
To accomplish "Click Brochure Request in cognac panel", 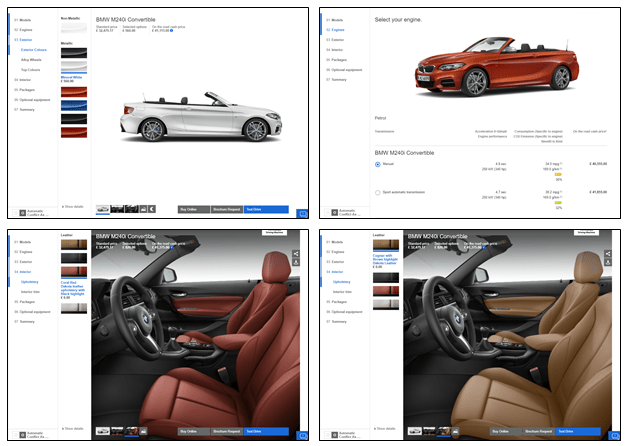I will click(x=539, y=431).
